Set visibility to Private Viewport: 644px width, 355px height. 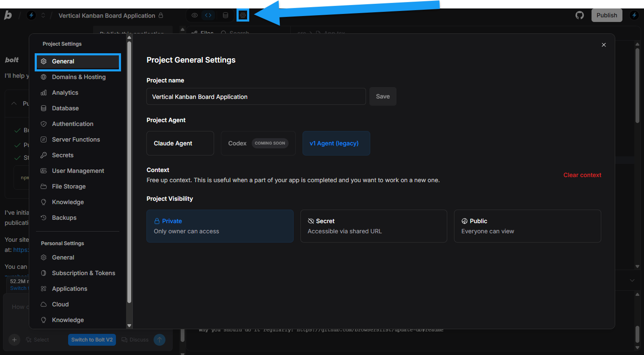pyautogui.click(x=220, y=226)
